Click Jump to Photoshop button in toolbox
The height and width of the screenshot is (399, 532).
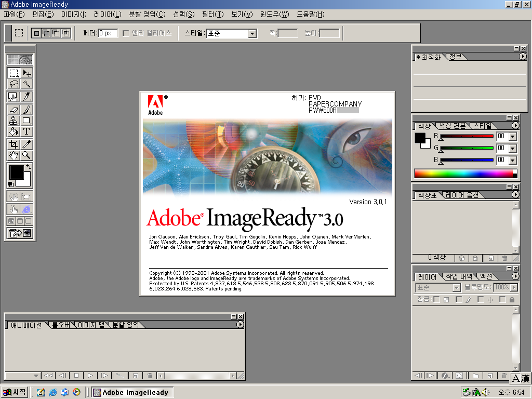(20, 233)
